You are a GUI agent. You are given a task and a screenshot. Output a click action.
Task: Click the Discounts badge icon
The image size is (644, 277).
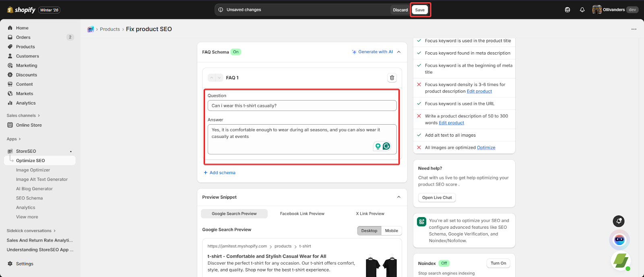click(x=10, y=75)
